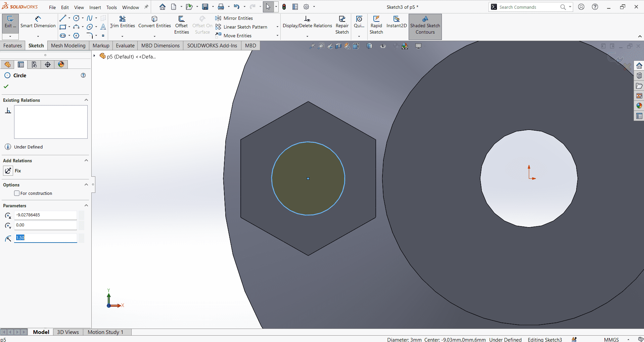Open the 3D Views tab
This screenshot has width=644, height=342.
68,332
